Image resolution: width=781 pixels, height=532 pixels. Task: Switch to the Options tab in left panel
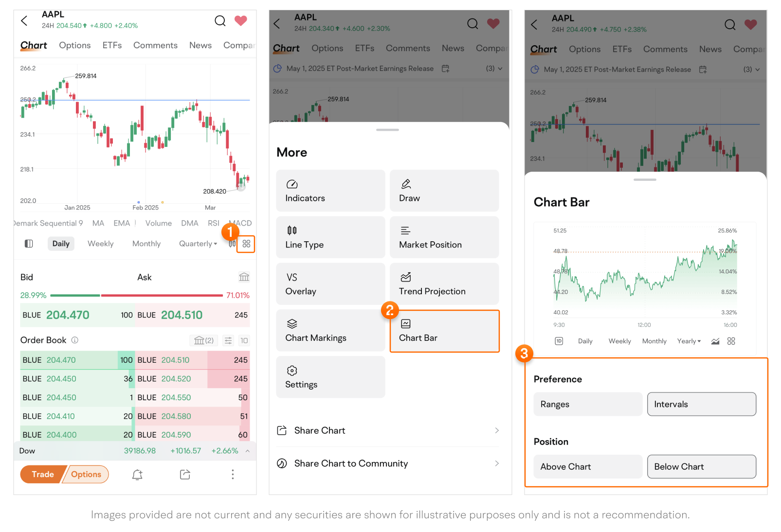pos(74,45)
